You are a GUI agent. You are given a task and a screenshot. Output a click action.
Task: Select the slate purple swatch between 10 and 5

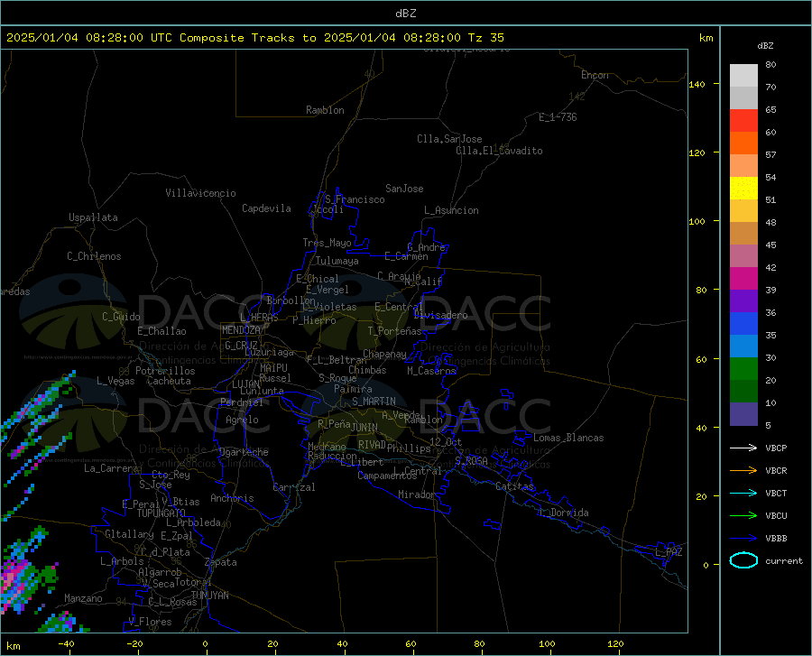[743, 414]
